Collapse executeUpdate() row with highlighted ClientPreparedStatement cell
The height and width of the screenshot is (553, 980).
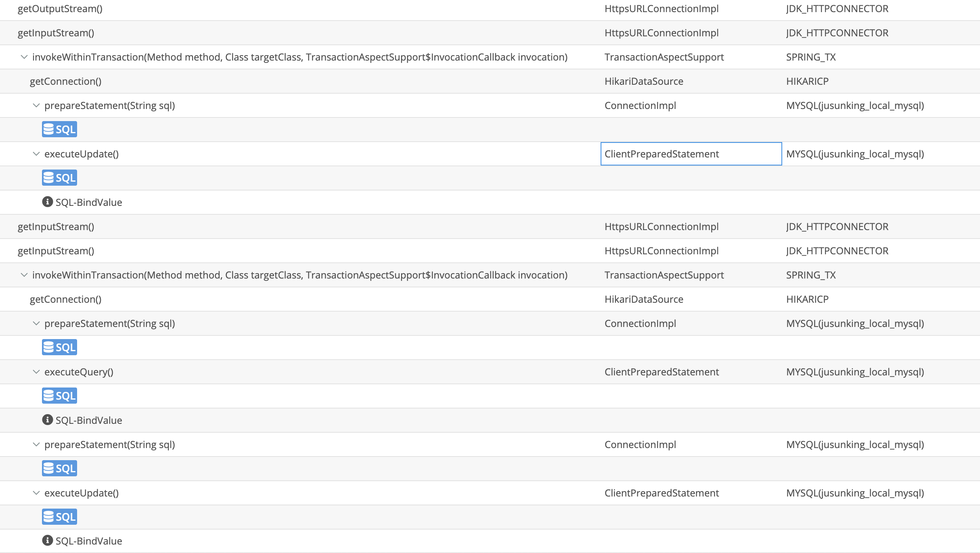[36, 154]
